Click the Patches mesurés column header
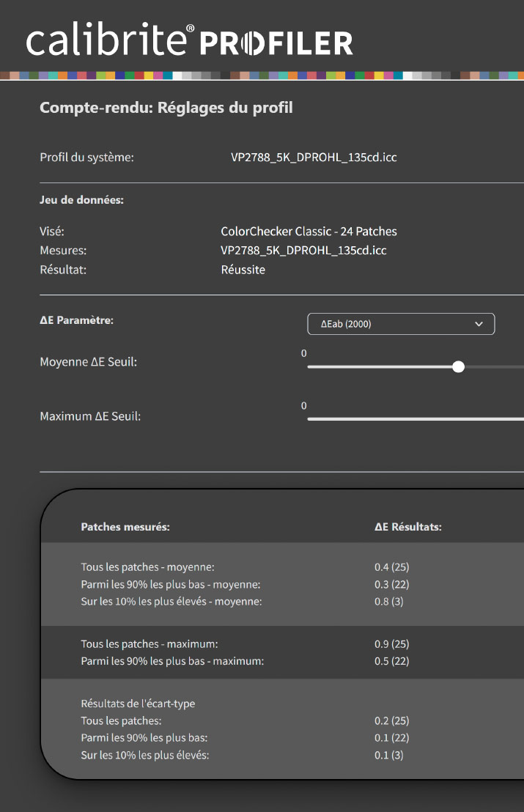The image size is (524, 812). (125, 527)
